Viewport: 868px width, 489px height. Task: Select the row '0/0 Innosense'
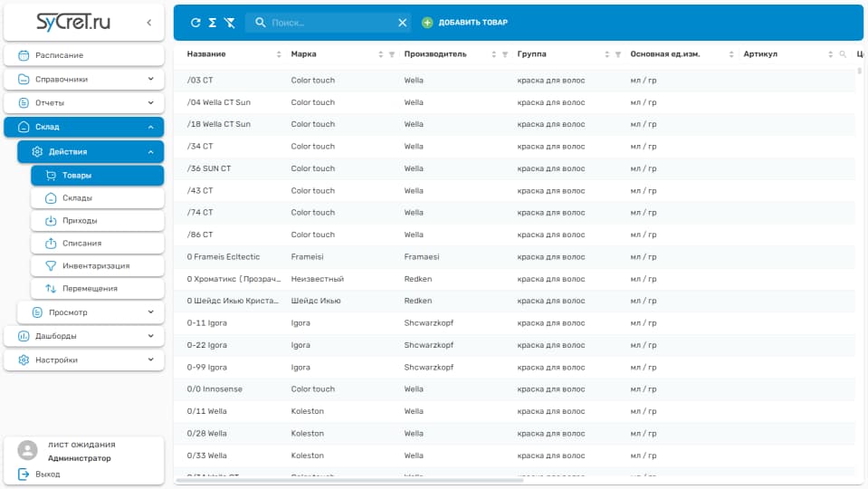coord(515,389)
